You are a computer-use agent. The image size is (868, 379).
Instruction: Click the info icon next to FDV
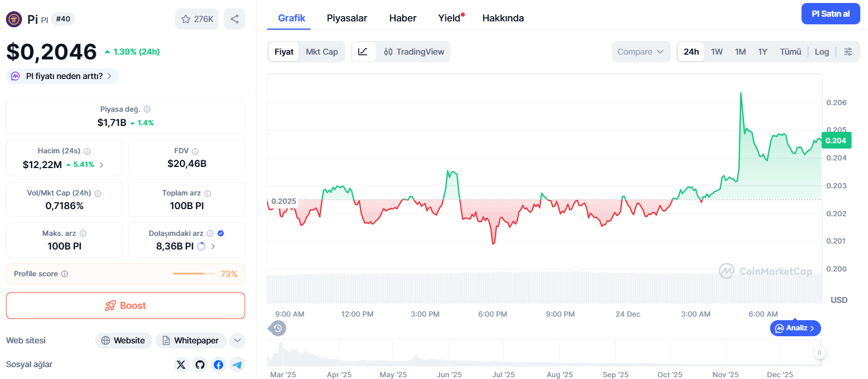195,151
